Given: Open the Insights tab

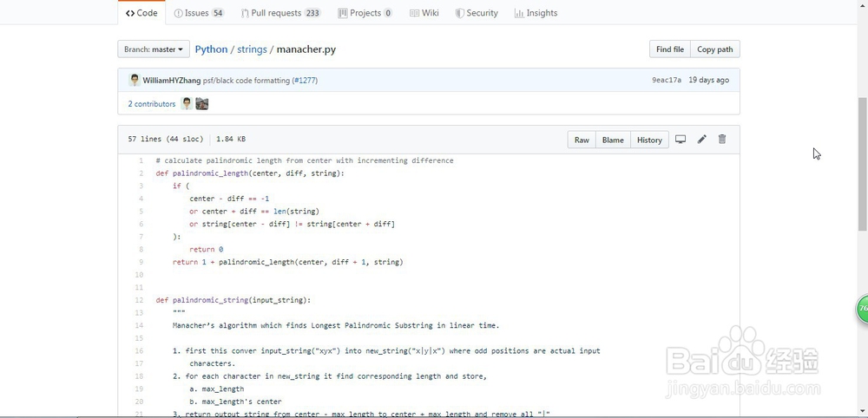Looking at the screenshot, I should (x=536, y=13).
